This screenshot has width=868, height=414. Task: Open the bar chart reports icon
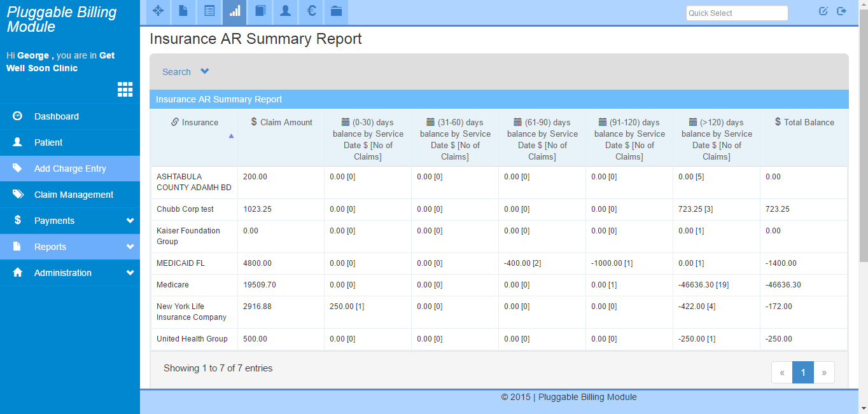[x=235, y=11]
